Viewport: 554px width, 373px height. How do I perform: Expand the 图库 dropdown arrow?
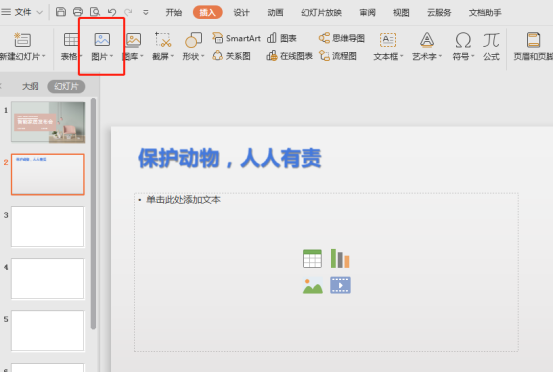point(142,57)
